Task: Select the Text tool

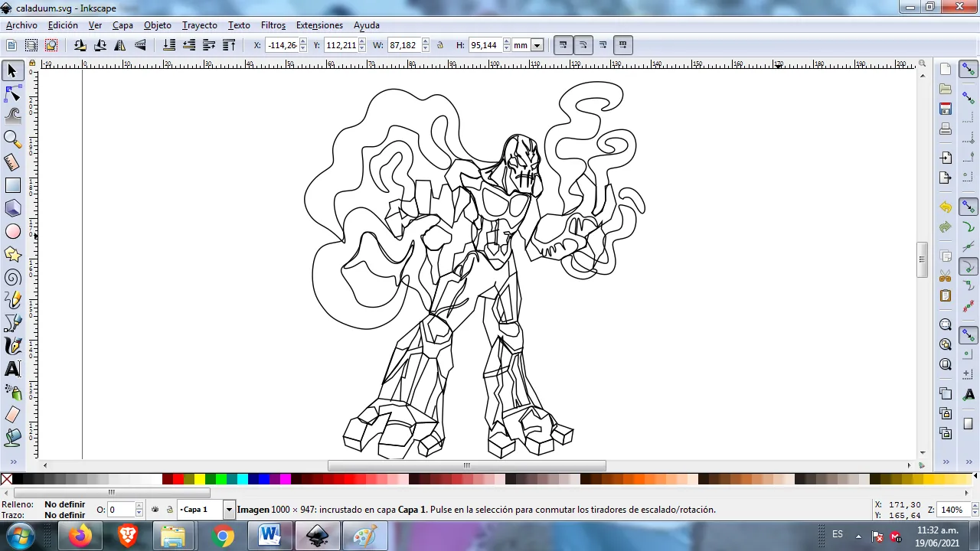Action: 12,369
